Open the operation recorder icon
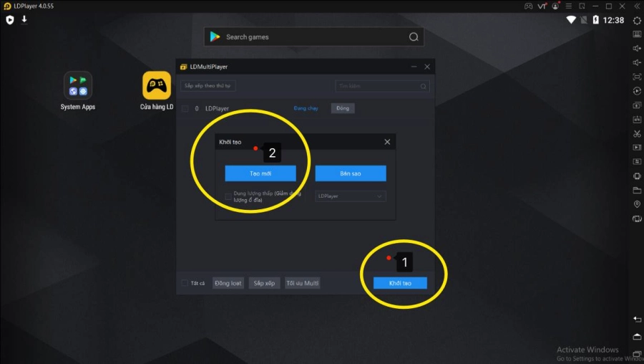Screen dimensions: 644x364 point(637,91)
